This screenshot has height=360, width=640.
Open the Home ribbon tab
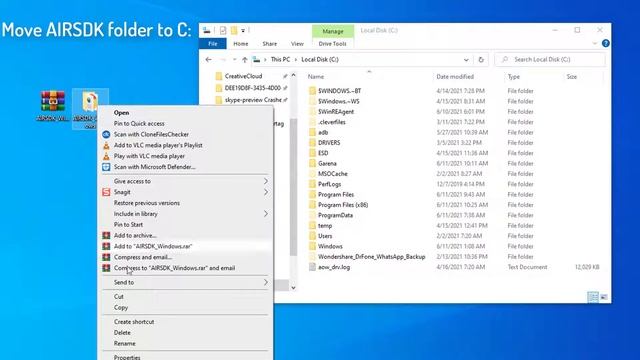240,44
